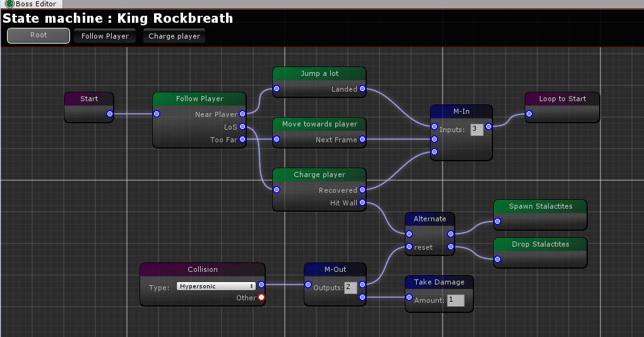
Task: Click the Near Player output port
Action: [242, 114]
